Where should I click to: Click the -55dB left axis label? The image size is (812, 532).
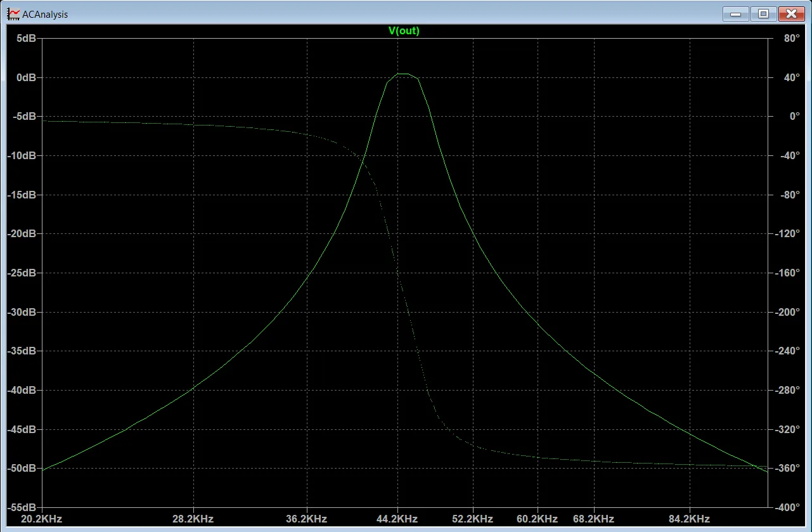22,507
